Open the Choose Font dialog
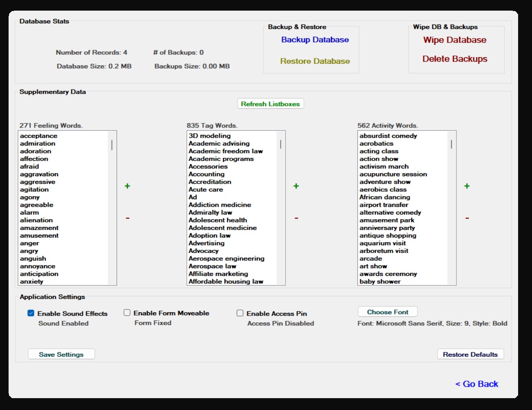 click(x=388, y=312)
